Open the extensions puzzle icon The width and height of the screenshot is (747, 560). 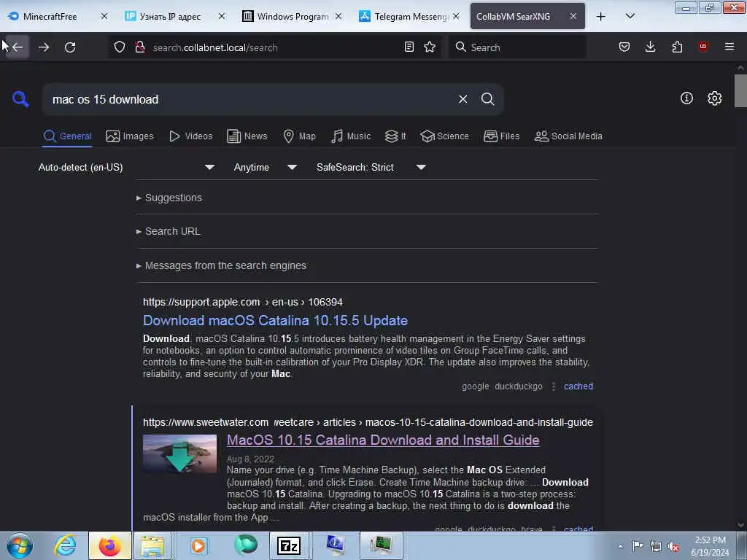point(677,47)
